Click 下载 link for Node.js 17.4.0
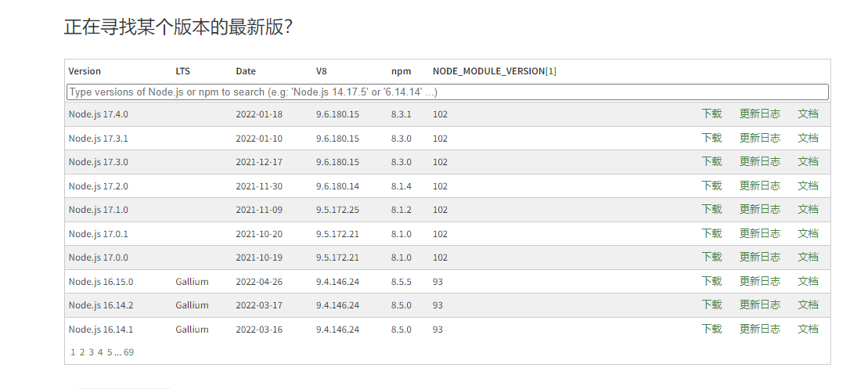Screen dimensions: 868x389 tap(711, 113)
